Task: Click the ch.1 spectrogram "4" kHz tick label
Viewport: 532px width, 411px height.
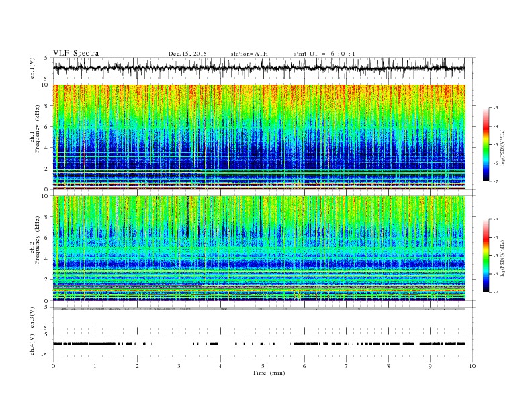Action: click(x=47, y=148)
